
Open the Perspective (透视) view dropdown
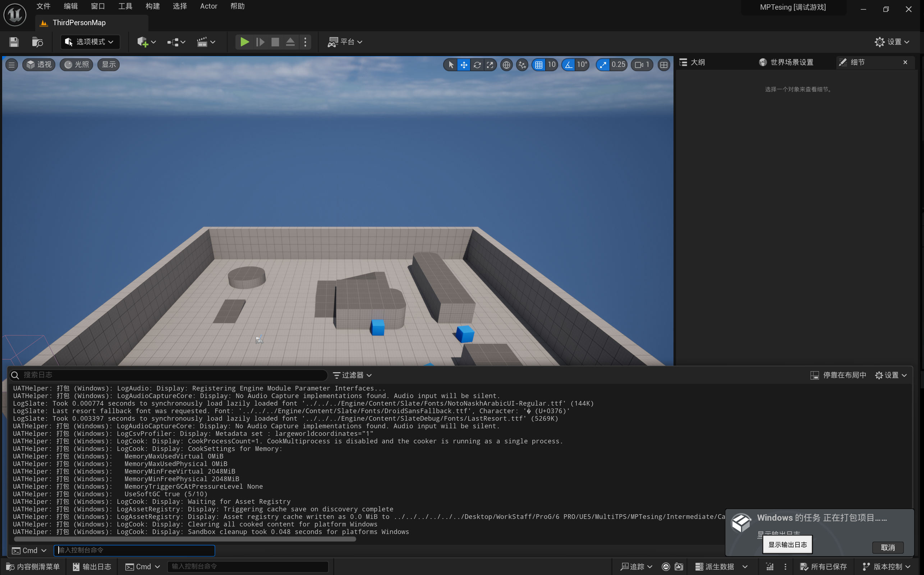click(x=39, y=65)
